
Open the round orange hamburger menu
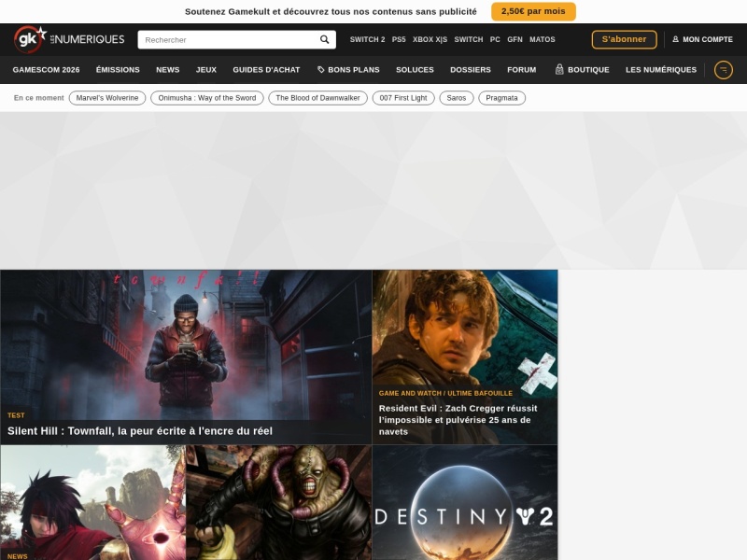coord(723,70)
